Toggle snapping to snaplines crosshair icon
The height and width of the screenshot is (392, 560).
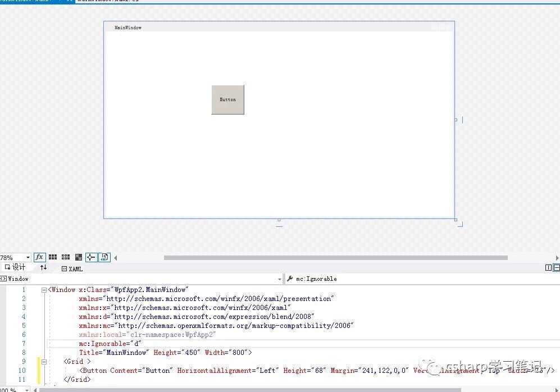click(x=91, y=257)
